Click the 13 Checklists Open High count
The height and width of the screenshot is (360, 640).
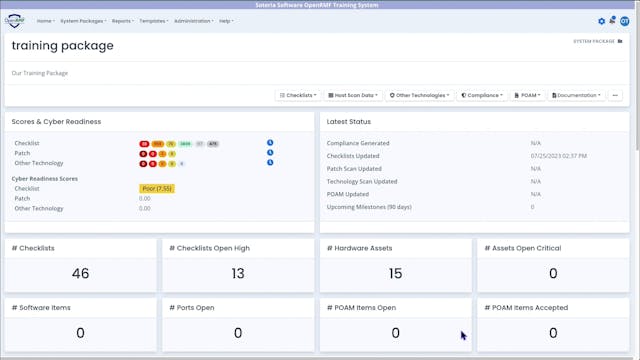(238, 273)
